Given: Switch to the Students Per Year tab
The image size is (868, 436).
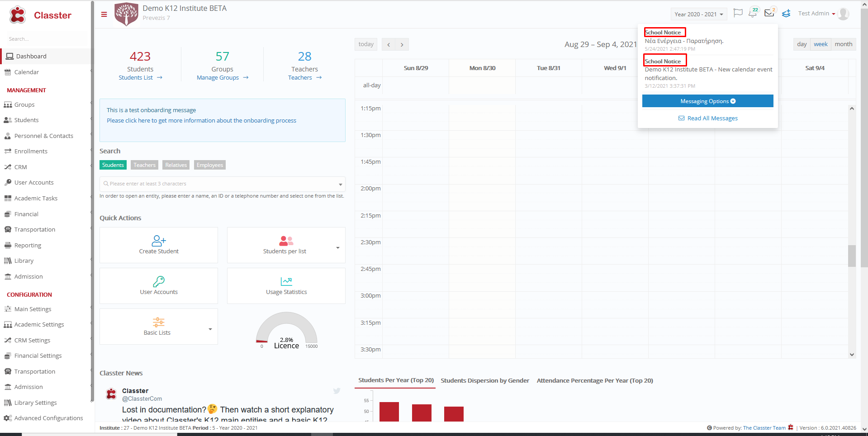Looking at the screenshot, I should pos(396,380).
